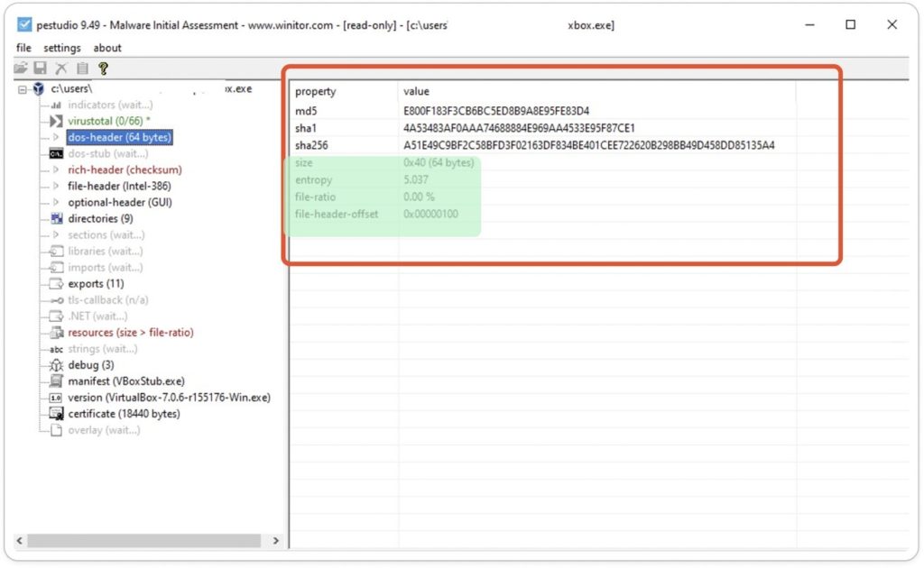Open a file via the toolbar folder icon
The height and width of the screenshot is (568, 924).
coord(20,68)
